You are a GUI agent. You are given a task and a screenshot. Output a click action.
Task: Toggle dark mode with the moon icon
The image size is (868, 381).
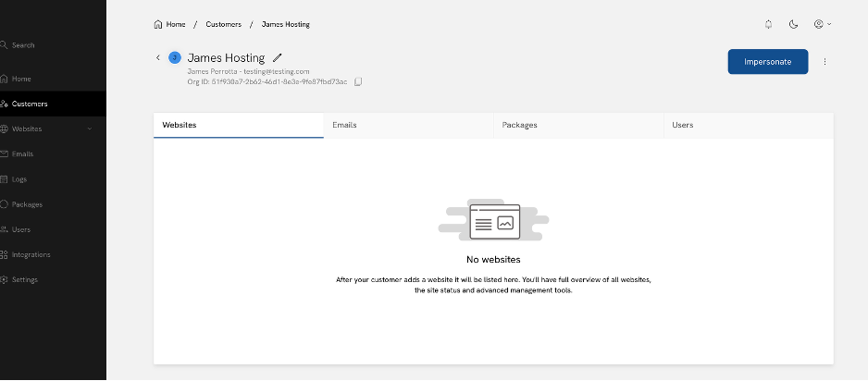click(x=793, y=24)
